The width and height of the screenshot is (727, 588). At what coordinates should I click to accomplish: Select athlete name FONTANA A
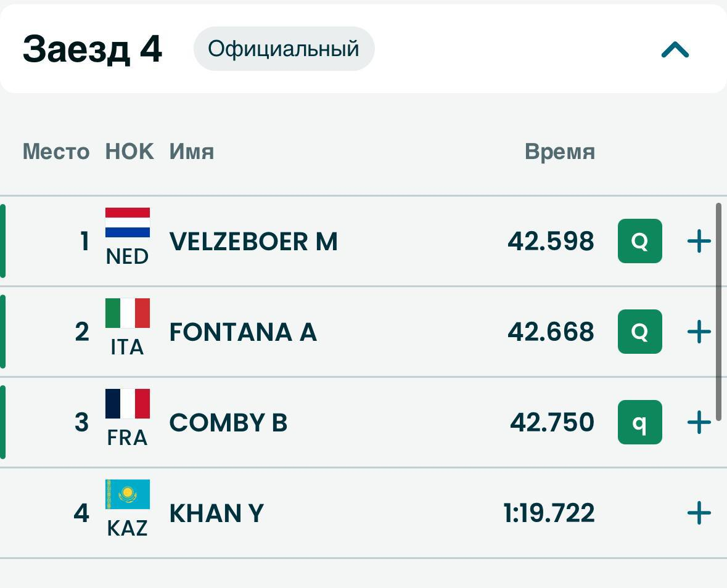click(243, 332)
